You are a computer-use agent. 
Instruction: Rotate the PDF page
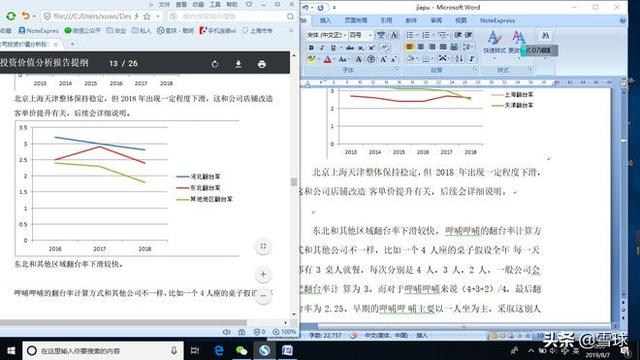[215, 64]
